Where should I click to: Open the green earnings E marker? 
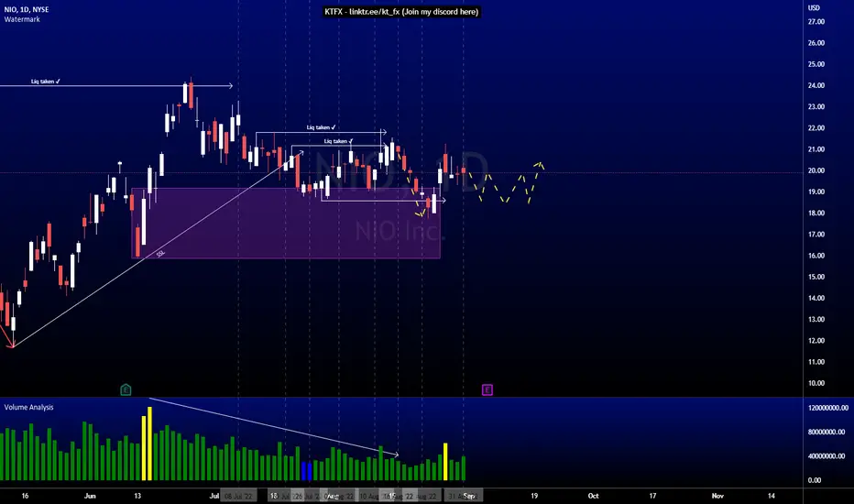point(126,389)
